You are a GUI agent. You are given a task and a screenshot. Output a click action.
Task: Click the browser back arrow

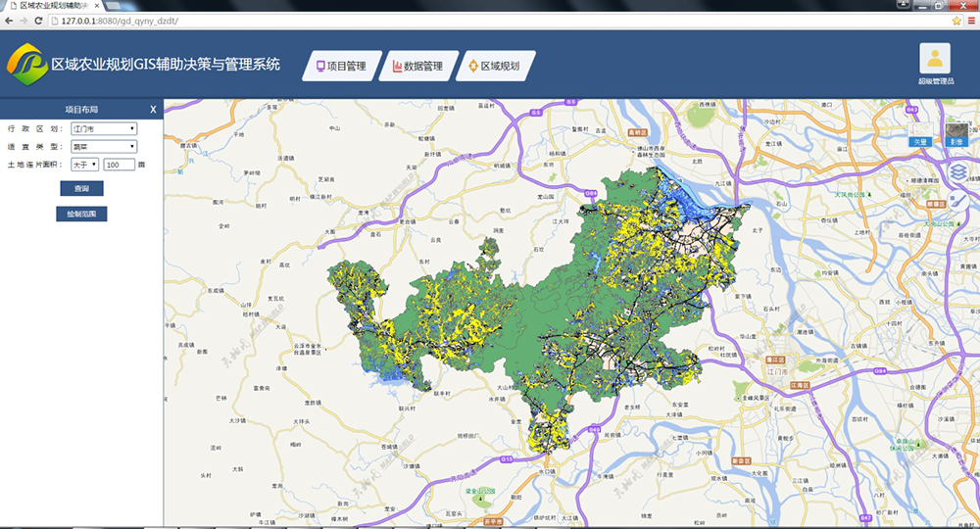(x=9, y=20)
